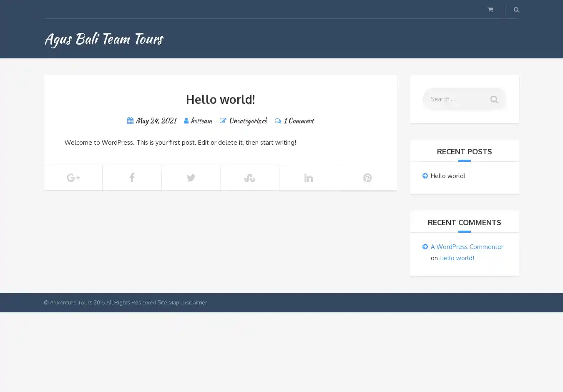This screenshot has height=392, width=563.
Task: Share post on StumbleUpon
Action: coord(249,178)
